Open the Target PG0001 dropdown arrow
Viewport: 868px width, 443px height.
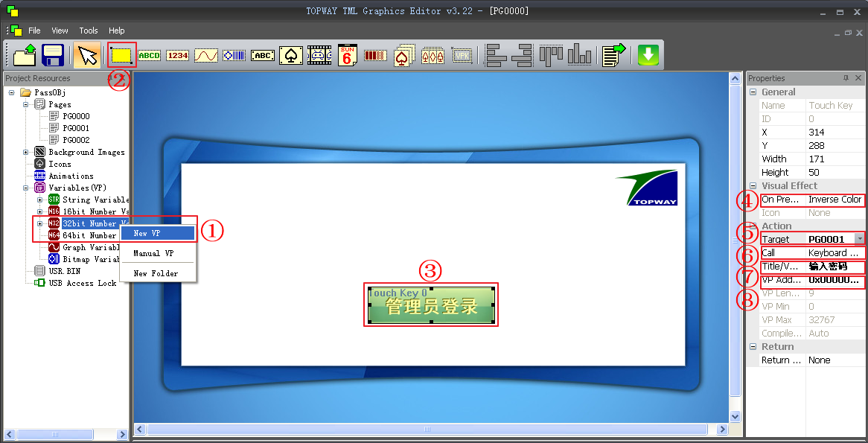coord(859,239)
